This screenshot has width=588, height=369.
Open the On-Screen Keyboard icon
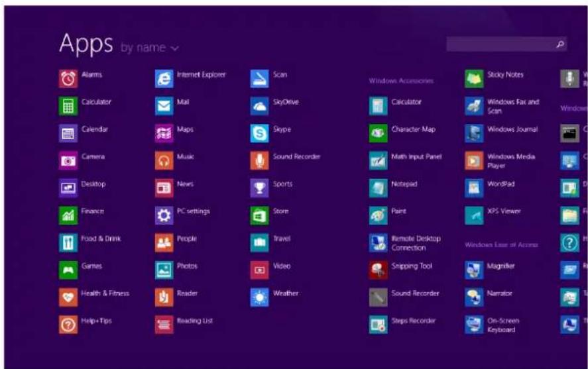[474, 325]
